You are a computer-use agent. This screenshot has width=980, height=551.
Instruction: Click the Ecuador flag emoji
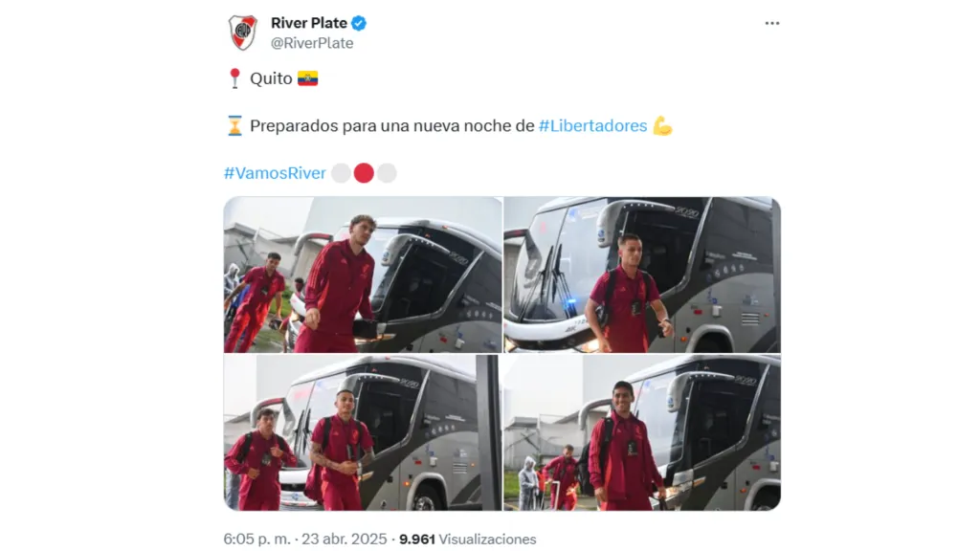(x=307, y=78)
